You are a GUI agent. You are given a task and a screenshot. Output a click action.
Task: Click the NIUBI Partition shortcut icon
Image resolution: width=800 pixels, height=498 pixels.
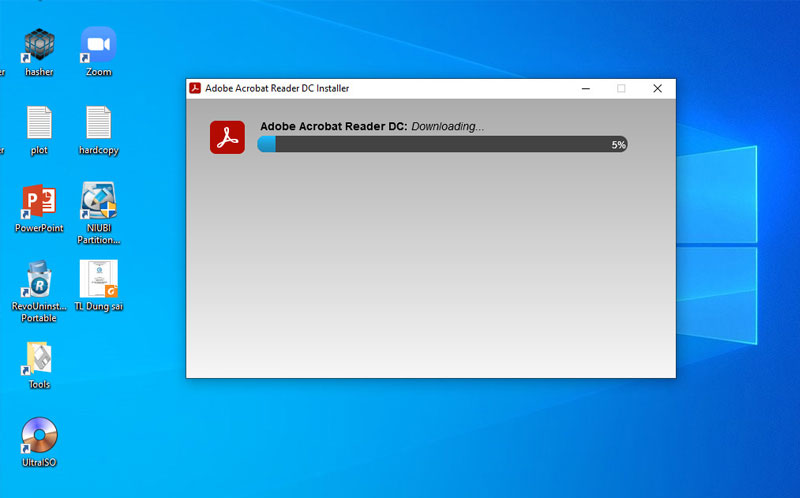pyautogui.click(x=98, y=202)
